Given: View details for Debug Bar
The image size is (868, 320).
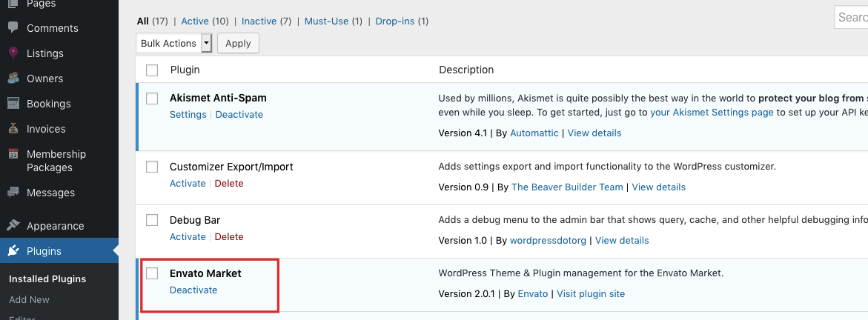Looking at the screenshot, I should [x=622, y=240].
